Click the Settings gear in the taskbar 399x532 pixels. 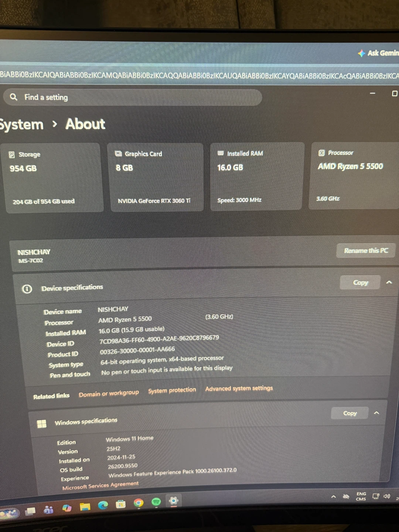point(174,501)
